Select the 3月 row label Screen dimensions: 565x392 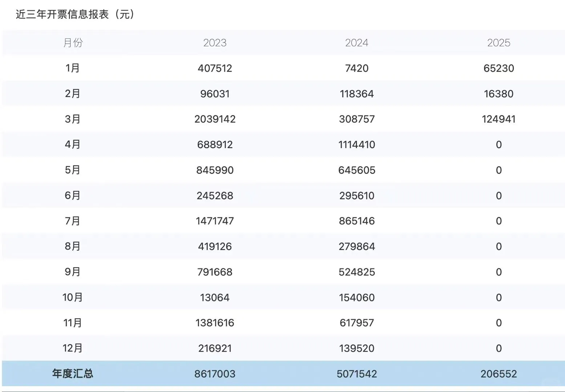[x=72, y=119]
